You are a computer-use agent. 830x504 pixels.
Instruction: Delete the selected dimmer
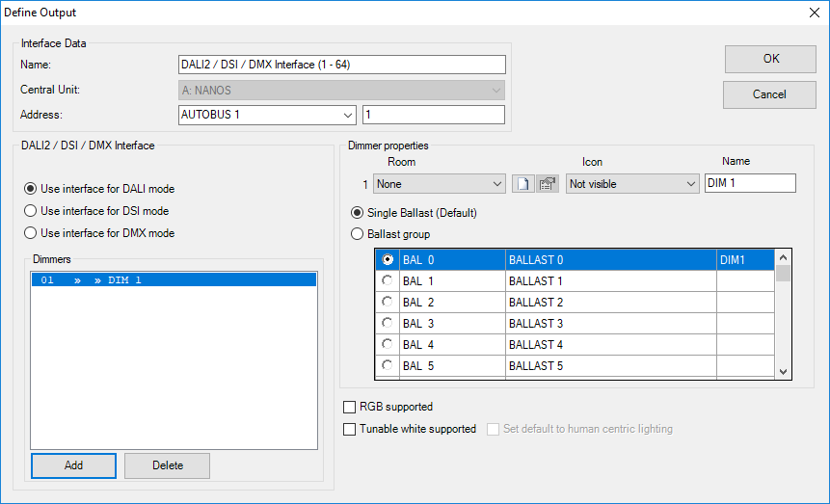[167, 465]
